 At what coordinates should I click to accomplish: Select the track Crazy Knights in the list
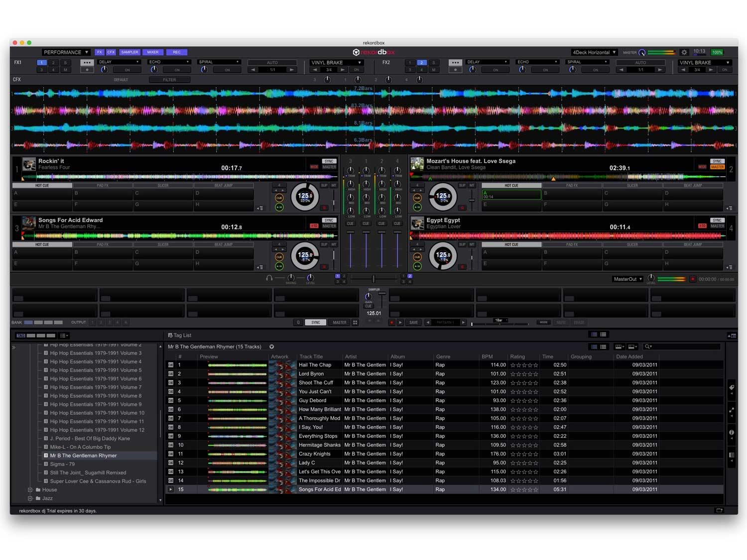315,454
